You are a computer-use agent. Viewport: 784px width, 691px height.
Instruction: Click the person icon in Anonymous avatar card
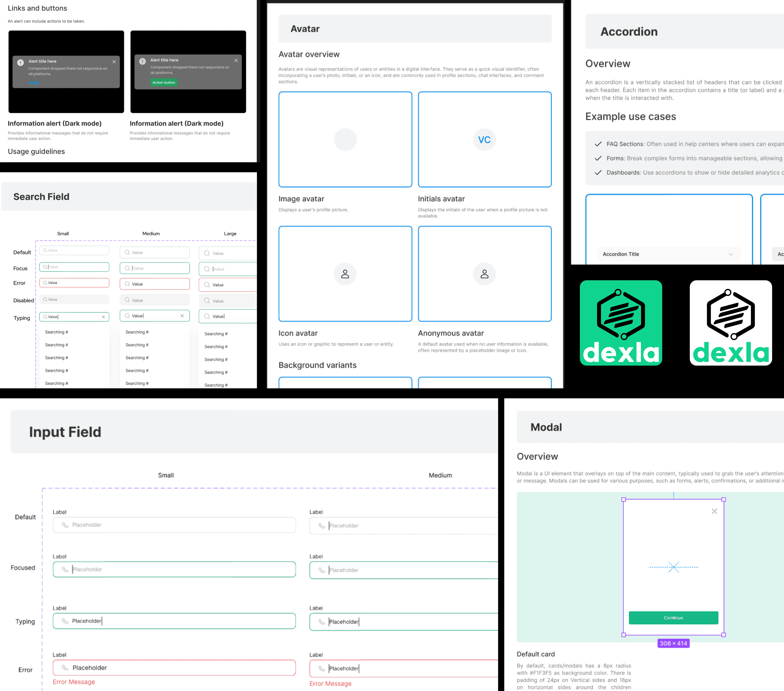click(x=484, y=274)
